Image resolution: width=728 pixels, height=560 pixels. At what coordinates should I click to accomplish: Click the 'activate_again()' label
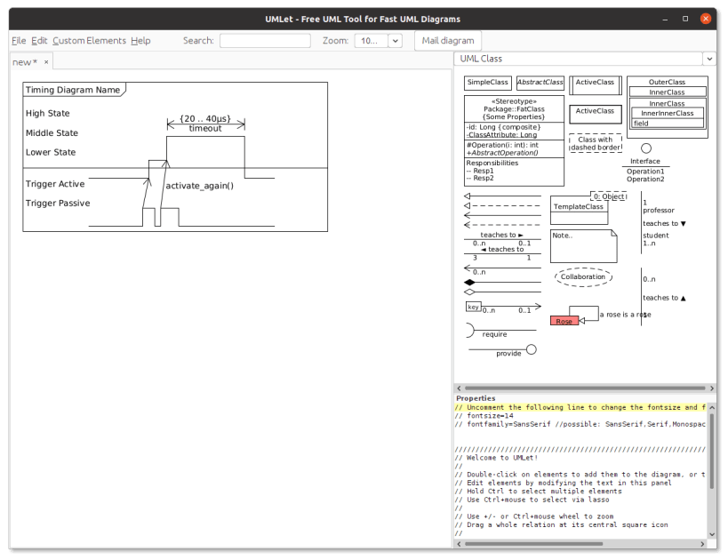pos(200,186)
